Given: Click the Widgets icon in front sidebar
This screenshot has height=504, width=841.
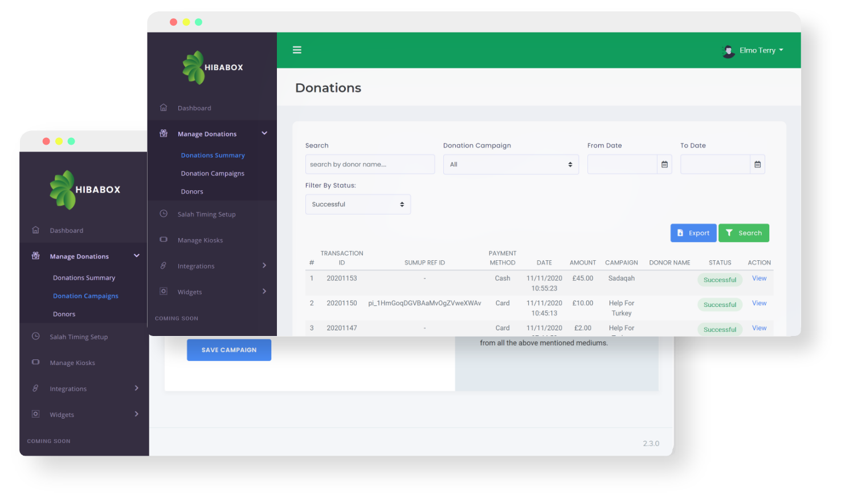Looking at the screenshot, I should tap(164, 292).
